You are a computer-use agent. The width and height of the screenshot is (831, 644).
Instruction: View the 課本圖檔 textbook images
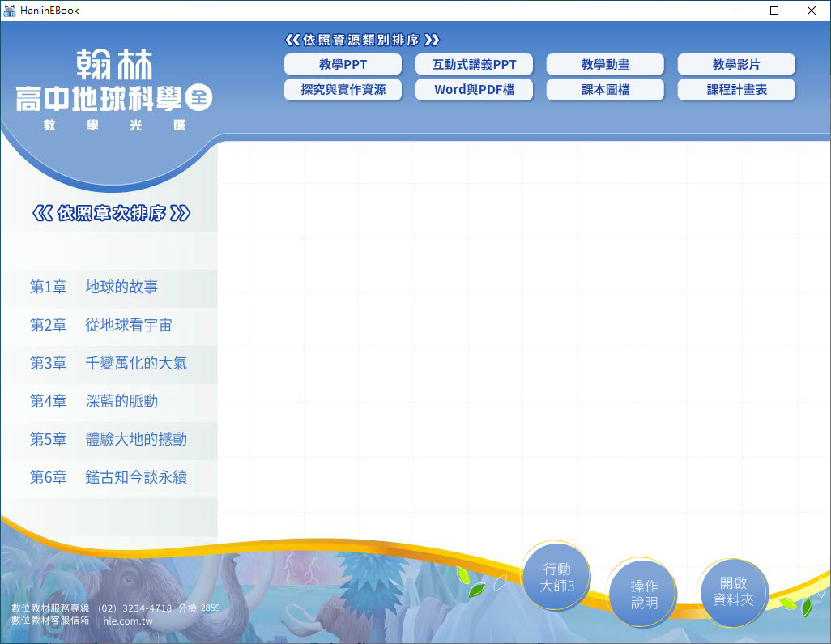(605, 90)
